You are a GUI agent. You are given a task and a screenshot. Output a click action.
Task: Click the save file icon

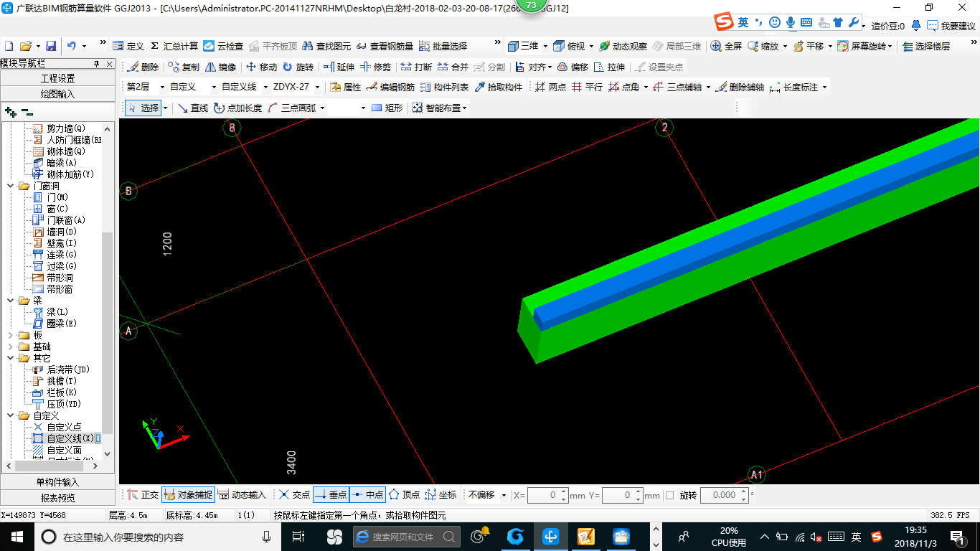click(51, 46)
